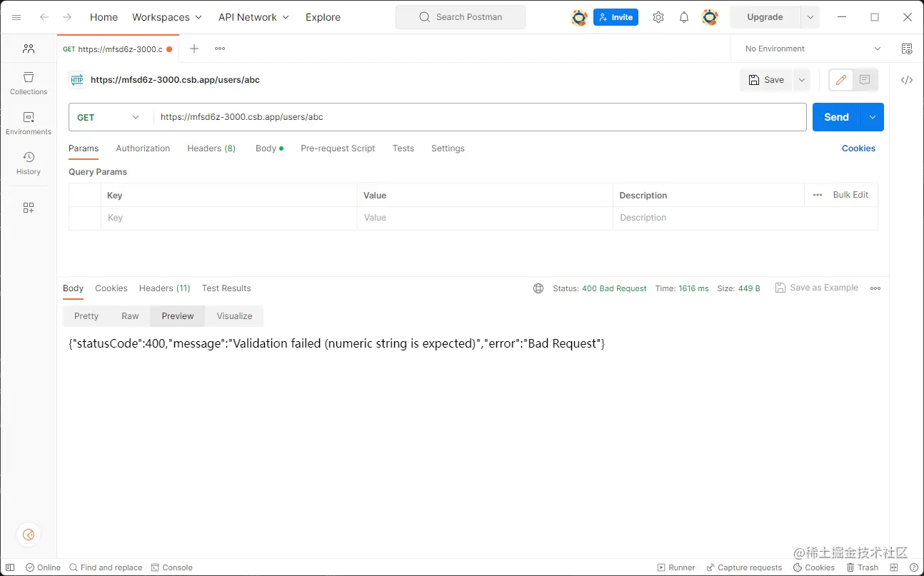Viewport: 924px width, 576px height.
Task: Open environment quick look icon
Action: point(907,49)
